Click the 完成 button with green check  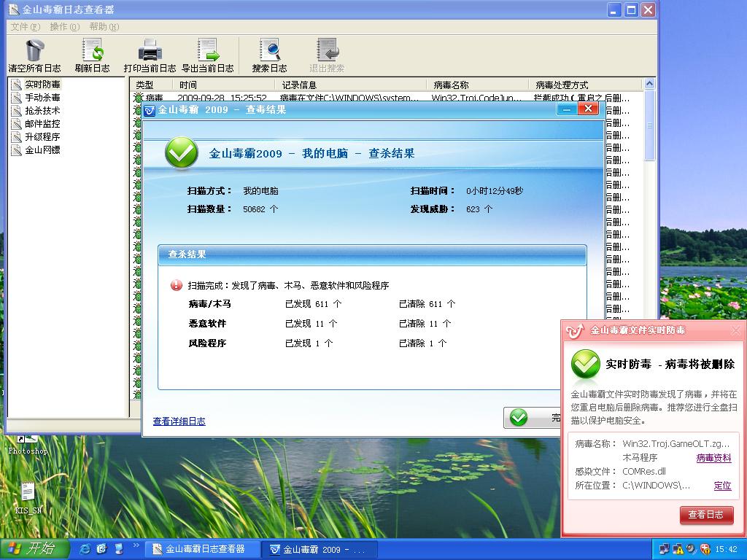[x=533, y=418]
